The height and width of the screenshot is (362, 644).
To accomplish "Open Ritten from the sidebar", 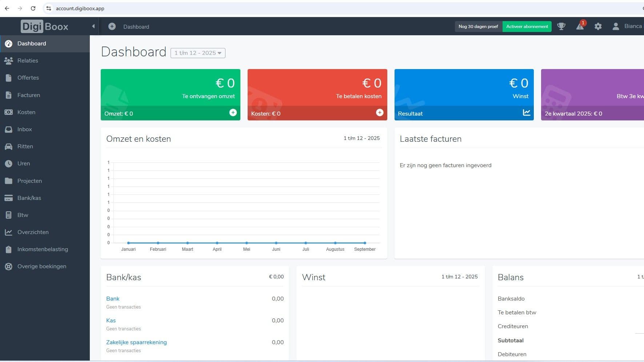I will 25,146.
